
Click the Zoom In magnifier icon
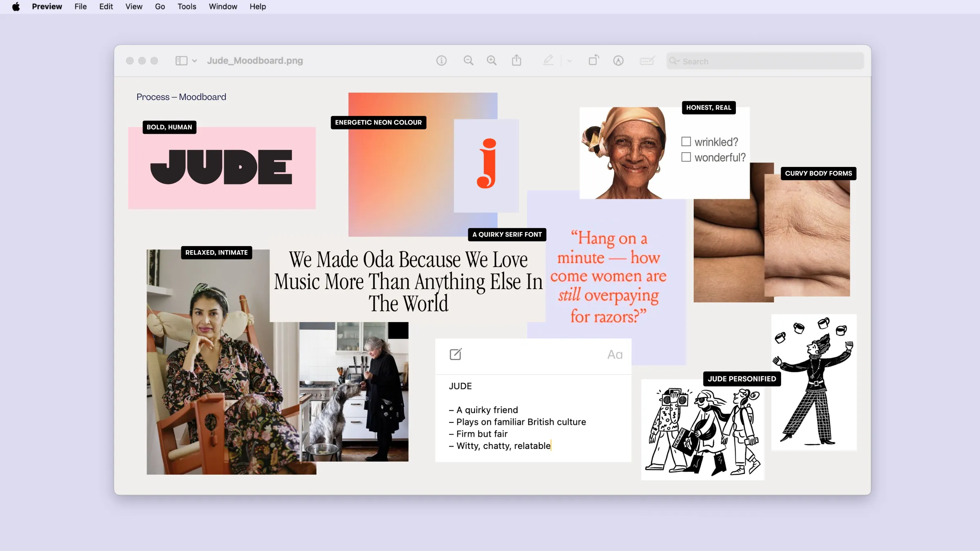pyautogui.click(x=492, y=61)
